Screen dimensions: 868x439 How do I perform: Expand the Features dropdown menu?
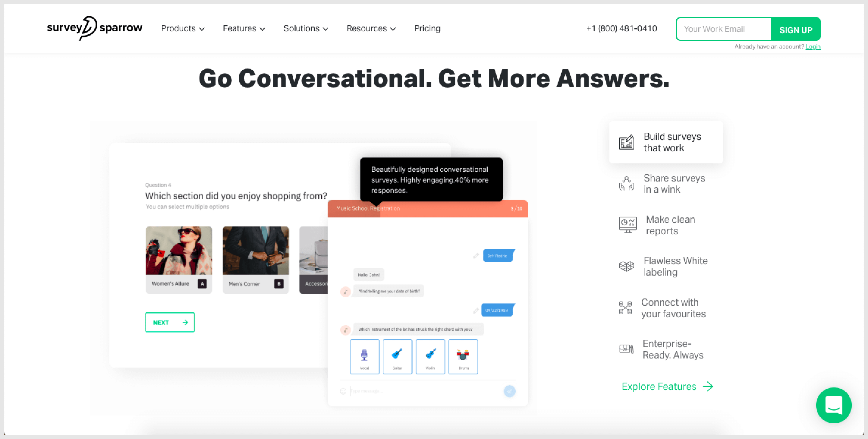click(x=244, y=29)
